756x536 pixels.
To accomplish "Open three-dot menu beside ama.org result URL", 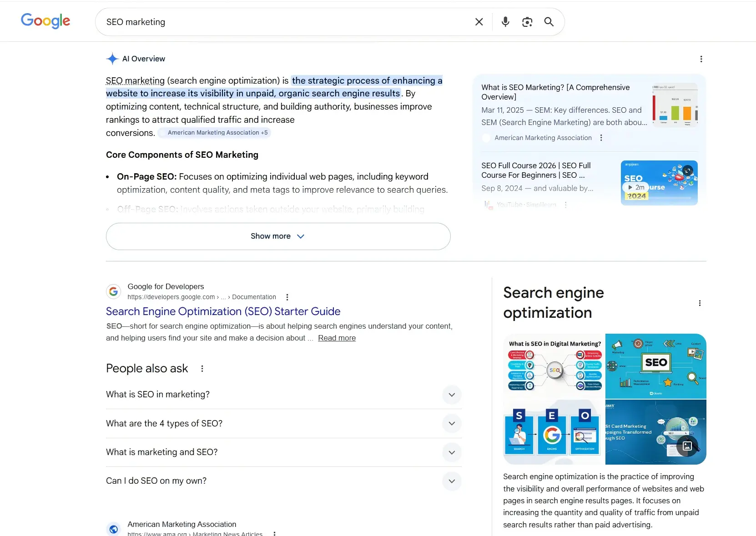I will click(274, 534).
